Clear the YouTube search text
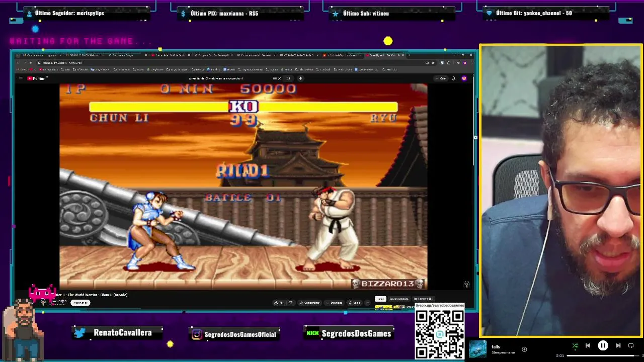The image size is (644, 362). (x=280, y=78)
